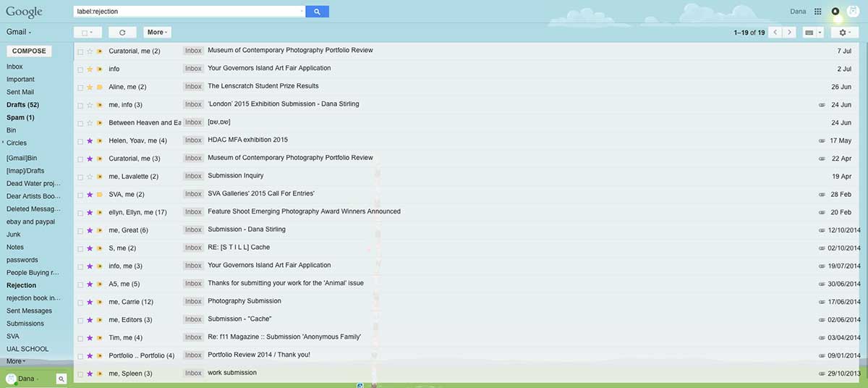Click the 1–19 of 19 counter
The height and width of the screenshot is (388, 868).
click(x=749, y=33)
